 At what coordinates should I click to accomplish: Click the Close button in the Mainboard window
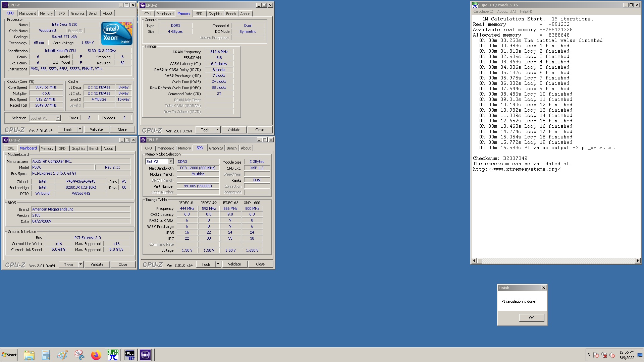tap(123, 264)
